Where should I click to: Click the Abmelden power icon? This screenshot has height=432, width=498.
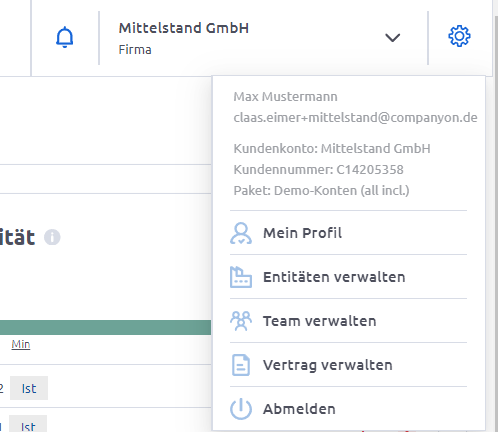[x=241, y=409]
